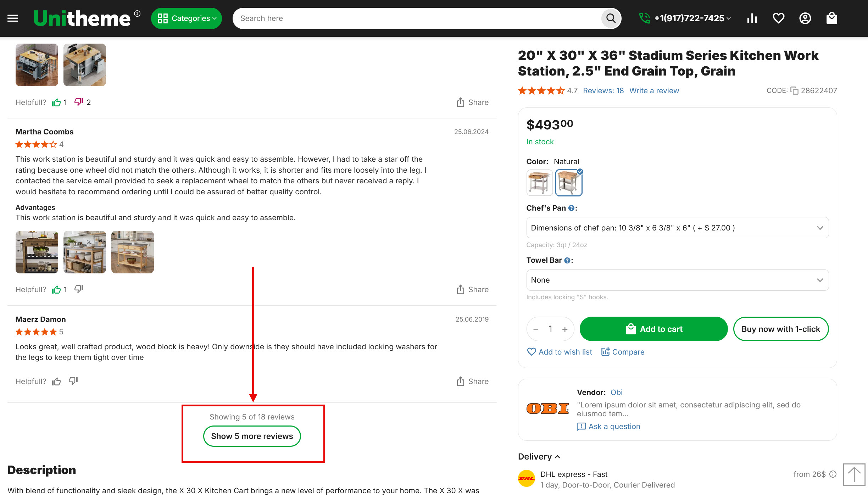Click the search magnifier icon
This screenshot has width=868, height=495.
(x=611, y=18)
